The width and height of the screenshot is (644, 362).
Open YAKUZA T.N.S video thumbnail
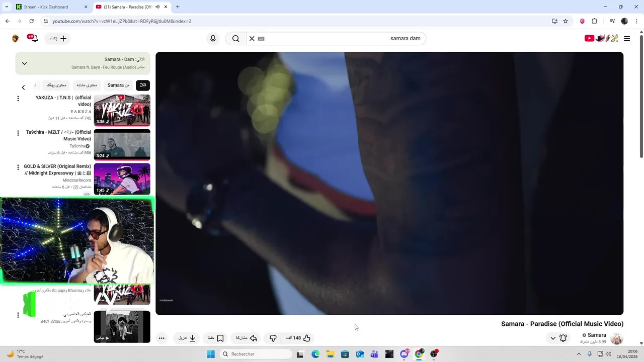pyautogui.click(x=122, y=110)
